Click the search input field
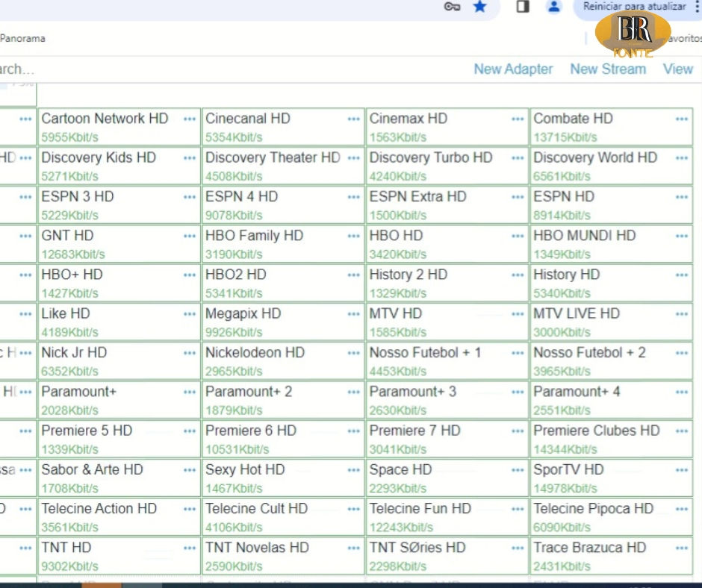The width and height of the screenshot is (702, 588). 17,69
